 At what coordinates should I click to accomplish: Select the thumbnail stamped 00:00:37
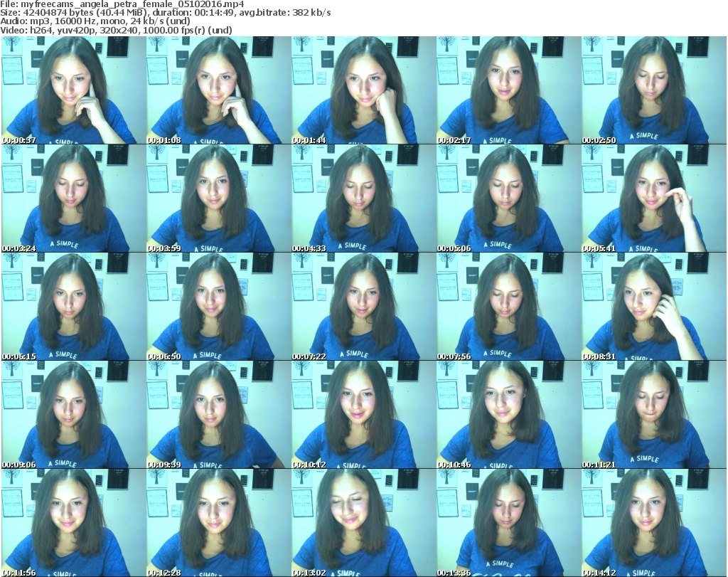pos(73,90)
